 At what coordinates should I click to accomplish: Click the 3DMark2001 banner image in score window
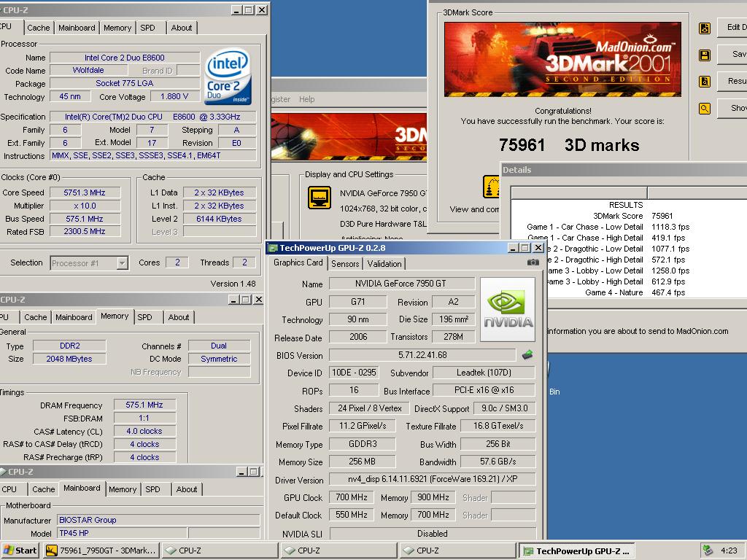tap(562, 60)
